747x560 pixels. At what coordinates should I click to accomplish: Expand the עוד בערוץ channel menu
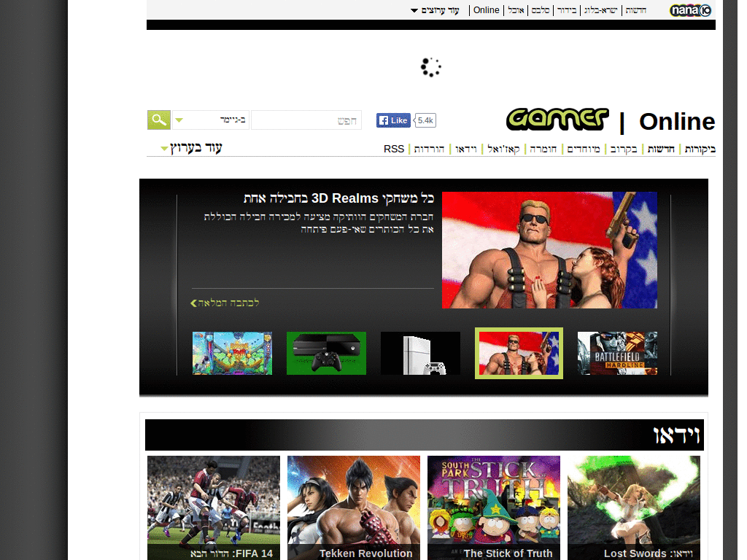point(192,148)
